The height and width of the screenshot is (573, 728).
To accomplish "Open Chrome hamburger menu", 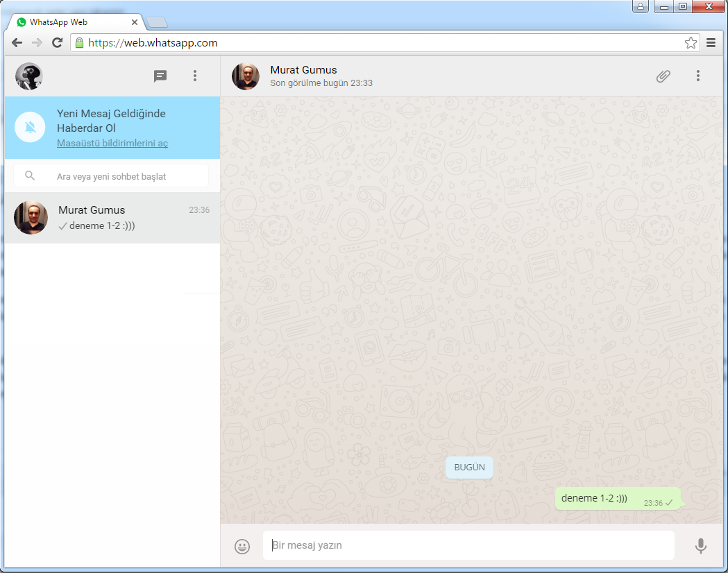I will (711, 43).
